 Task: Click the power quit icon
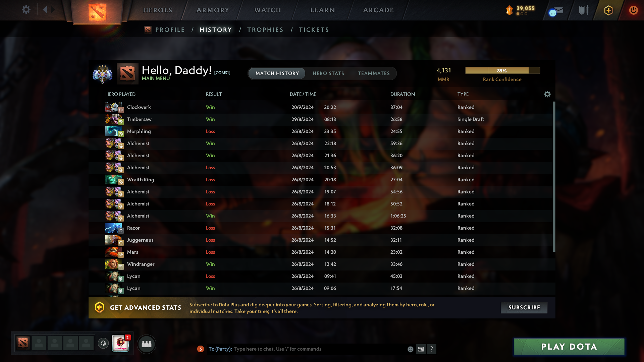tap(633, 10)
